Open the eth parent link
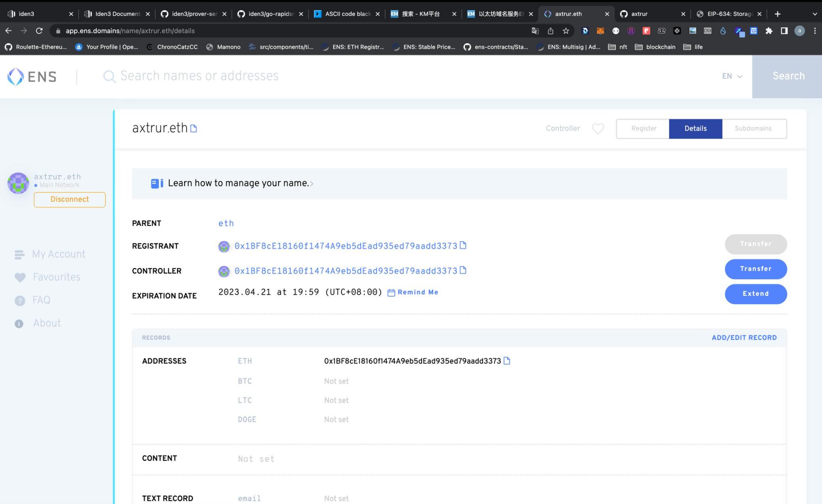Screen dimensions: 822x504 point(226,224)
